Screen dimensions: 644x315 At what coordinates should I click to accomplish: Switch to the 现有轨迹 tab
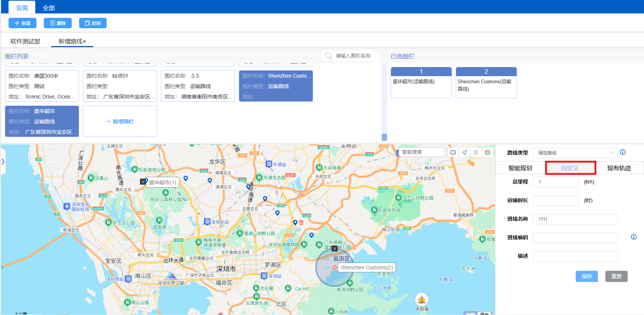point(619,168)
